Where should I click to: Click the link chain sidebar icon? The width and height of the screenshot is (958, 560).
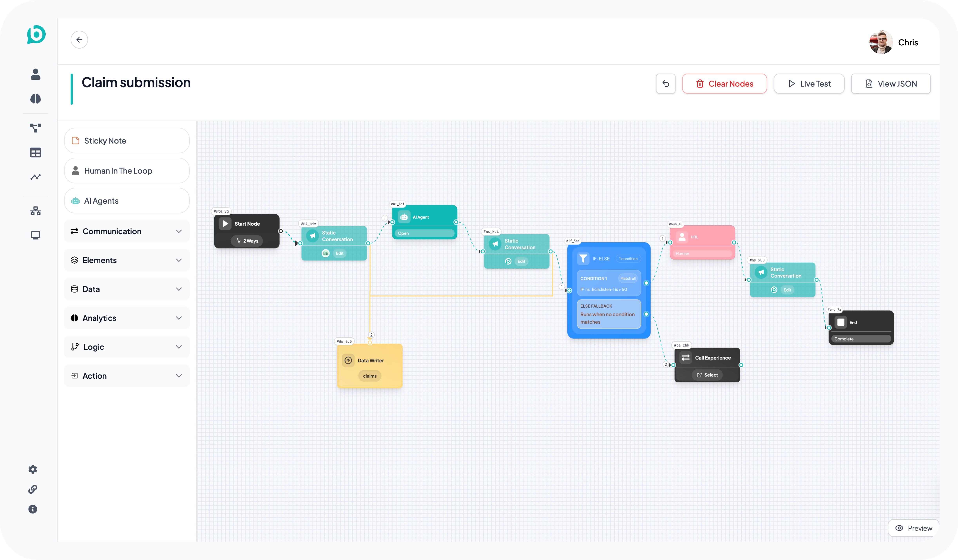[x=33, y=489]
